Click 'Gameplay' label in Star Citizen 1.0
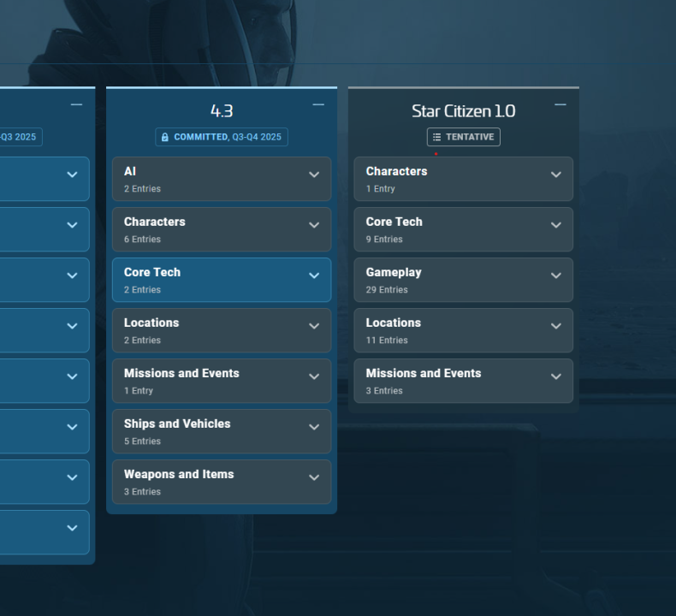Viewport: 676px width, 616px height. pyautogui.click(x=394, y=272)
